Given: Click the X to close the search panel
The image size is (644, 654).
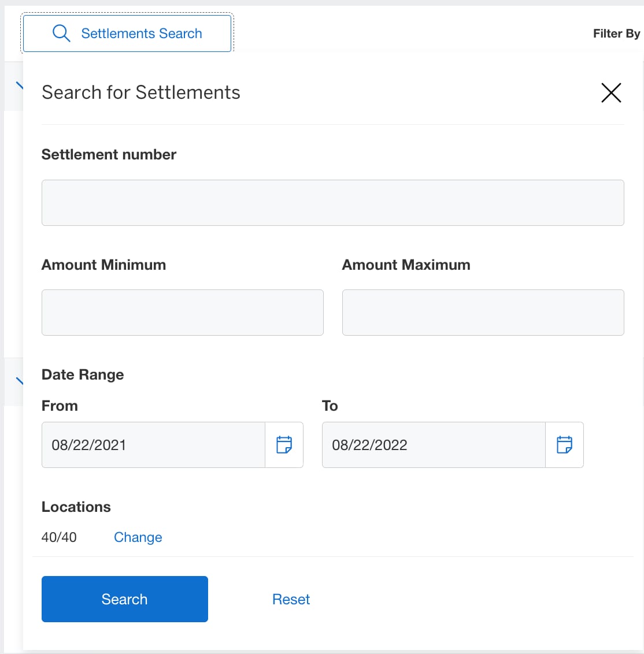Looking at the screenshot, I should pos(611,92).
